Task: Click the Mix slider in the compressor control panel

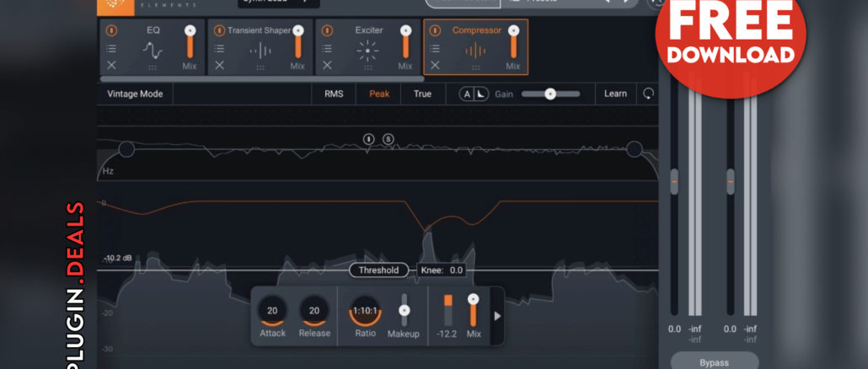Action: click(474, 310)
